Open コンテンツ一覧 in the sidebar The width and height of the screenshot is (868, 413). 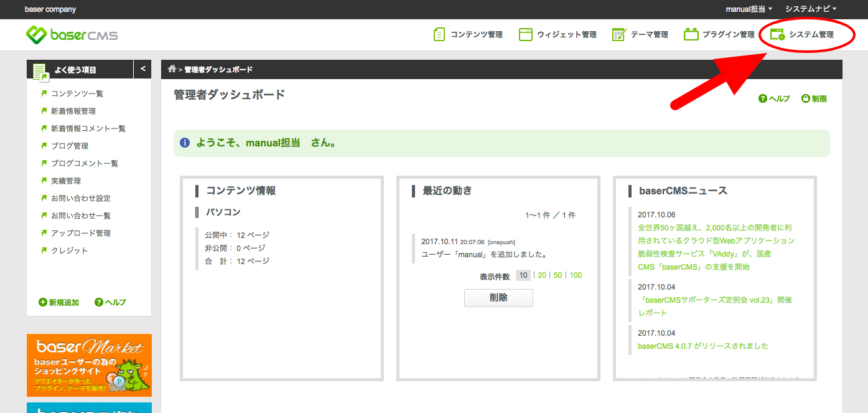pyautogui.click(x=77, y=93)
